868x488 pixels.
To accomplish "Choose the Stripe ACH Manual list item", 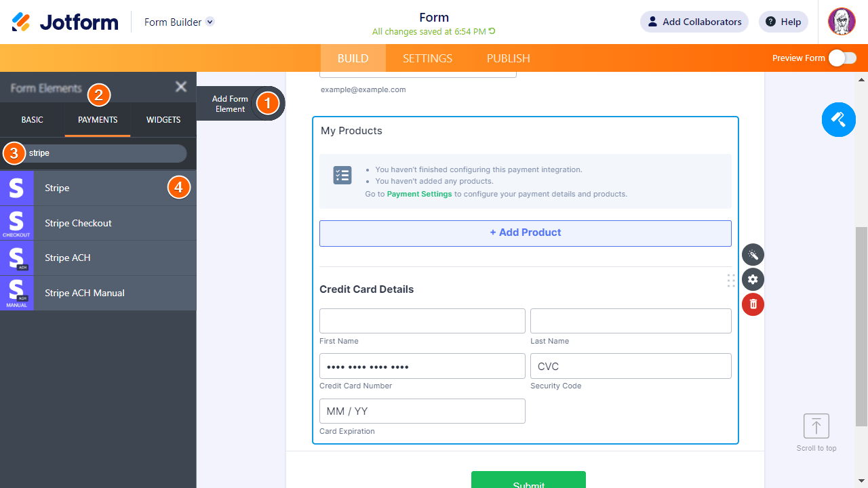I will click(x=98, y=293).
